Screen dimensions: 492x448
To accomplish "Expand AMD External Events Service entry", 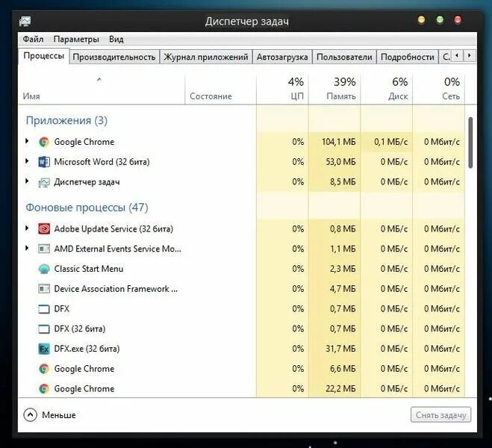I will tap(27, 249).
